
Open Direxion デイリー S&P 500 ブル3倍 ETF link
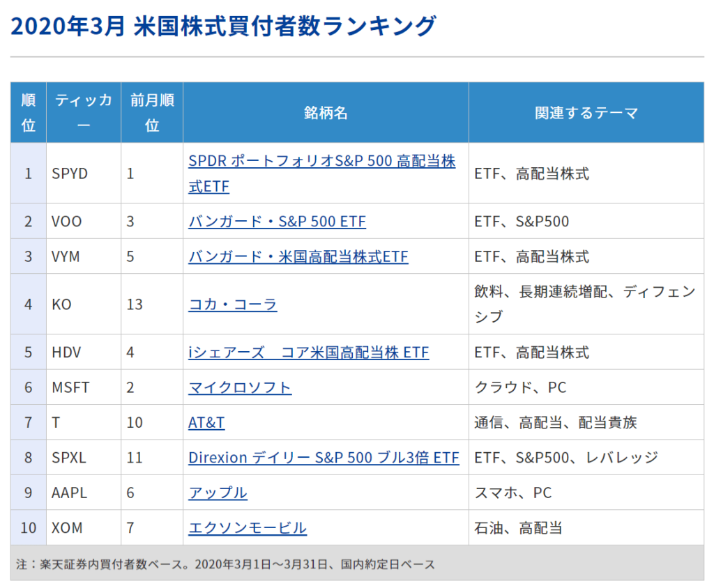click(x=324, y=458)
